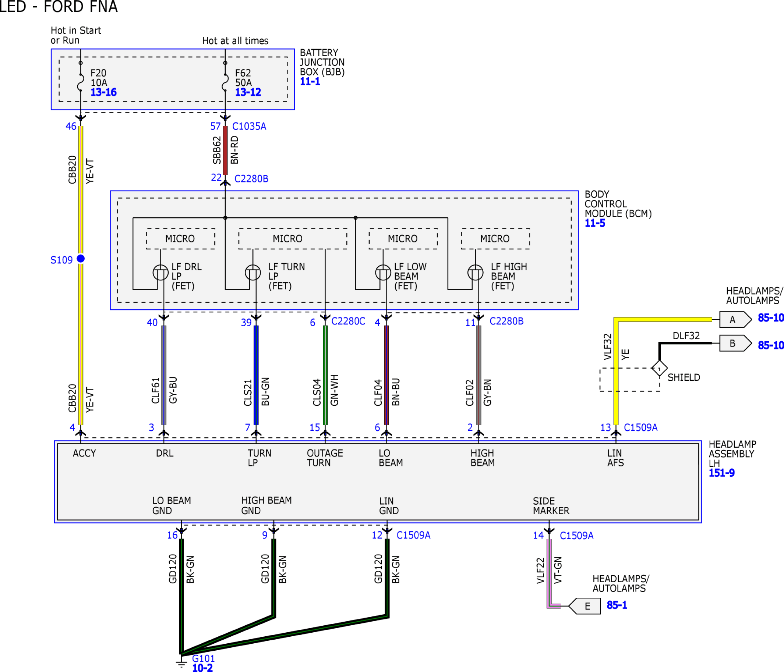Follow the 85-10 reference beside connector B
This screenshot has height=672, width=784.
click(770, 345)
